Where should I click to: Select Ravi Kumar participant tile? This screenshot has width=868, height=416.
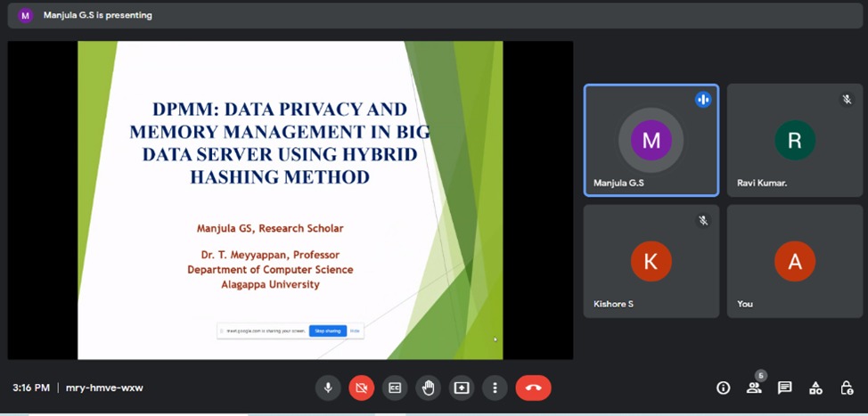click(794, 140)
